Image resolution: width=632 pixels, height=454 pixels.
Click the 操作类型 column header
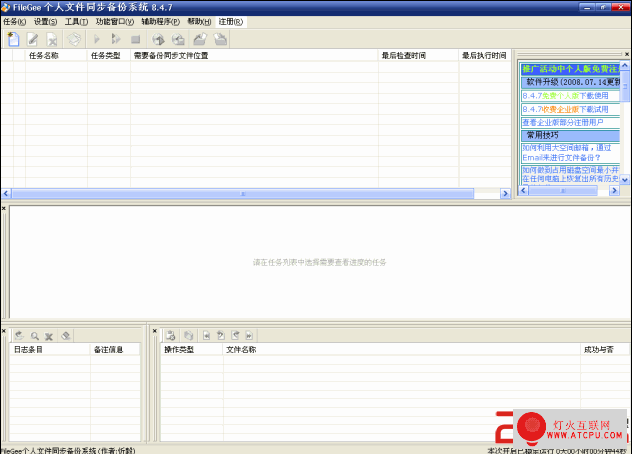pyautogui.click(x=192, y=350)
